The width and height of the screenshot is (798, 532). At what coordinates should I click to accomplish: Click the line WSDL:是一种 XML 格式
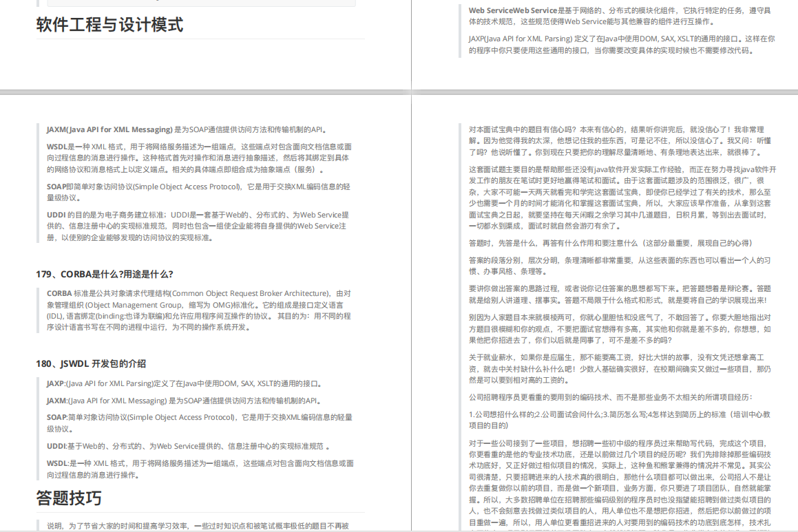[x=200, y=469]
